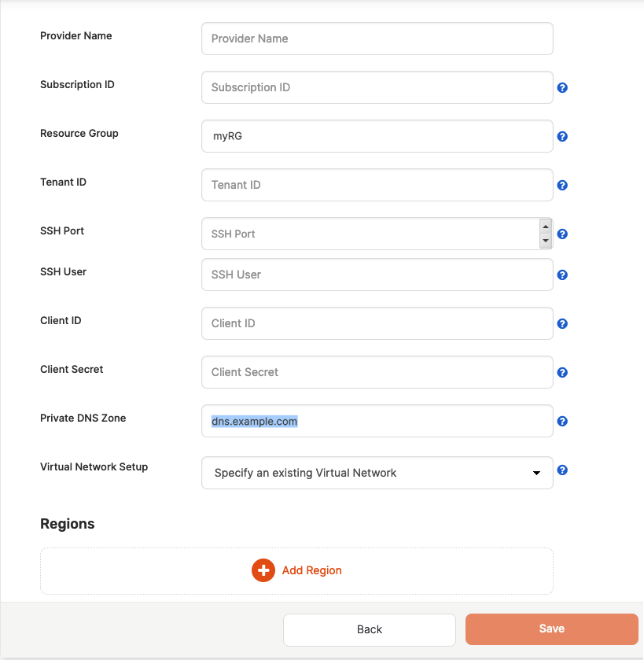Select the myRG text in Resource Group
Screen dimensions: 644x660
(x=228, y=135)
